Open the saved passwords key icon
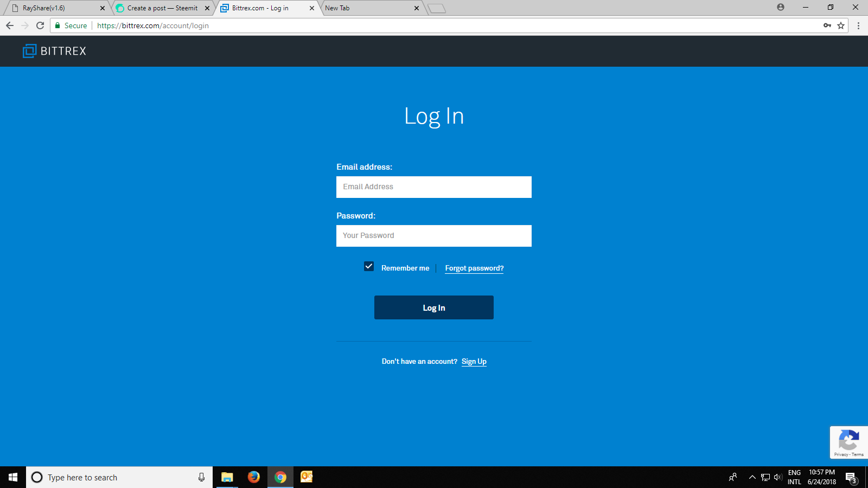The image size is (868, 488). pos(827,25)
